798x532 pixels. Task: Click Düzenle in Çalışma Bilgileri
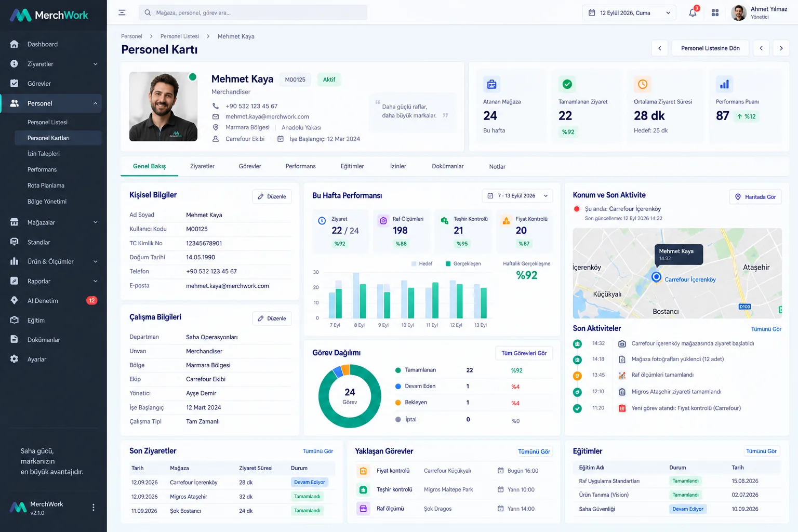coord(272,318)
